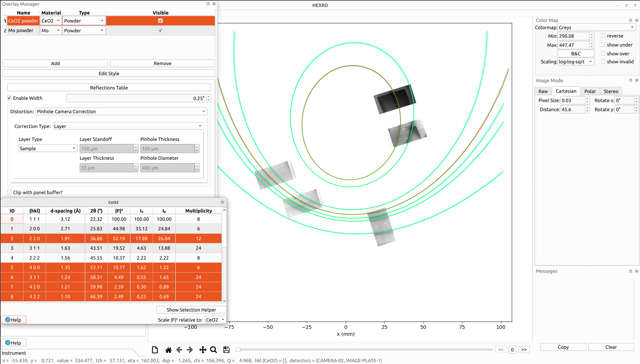Click the forward arrow in plot toolbar
The image size is (640, 364).
(x=190, y=350)
